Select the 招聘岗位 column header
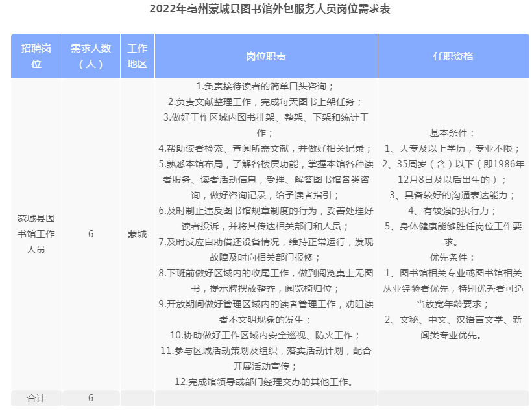The image size is (532, 411). [x=36, y=56]
